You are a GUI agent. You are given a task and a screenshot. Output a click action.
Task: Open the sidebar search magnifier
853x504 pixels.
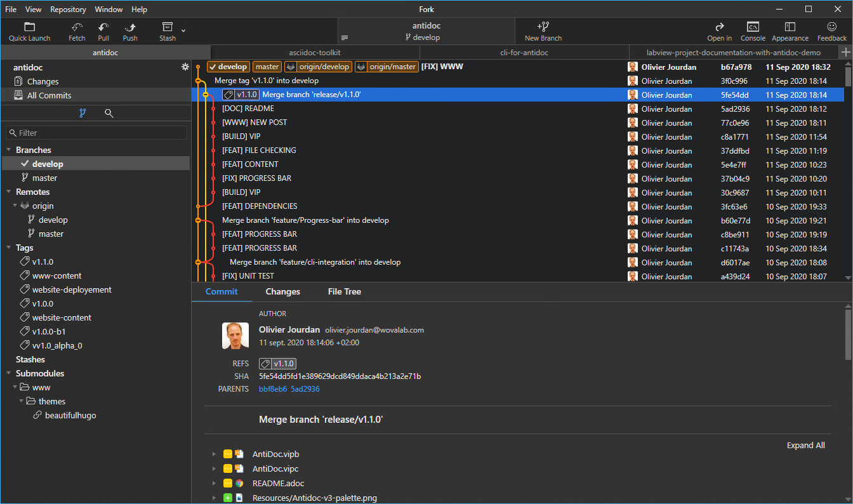coord(109,113)
